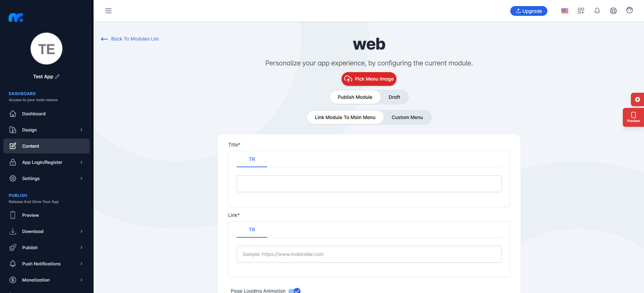Toggle the Page Loading Animation switch
644x293 pixels.
point(294,291)
